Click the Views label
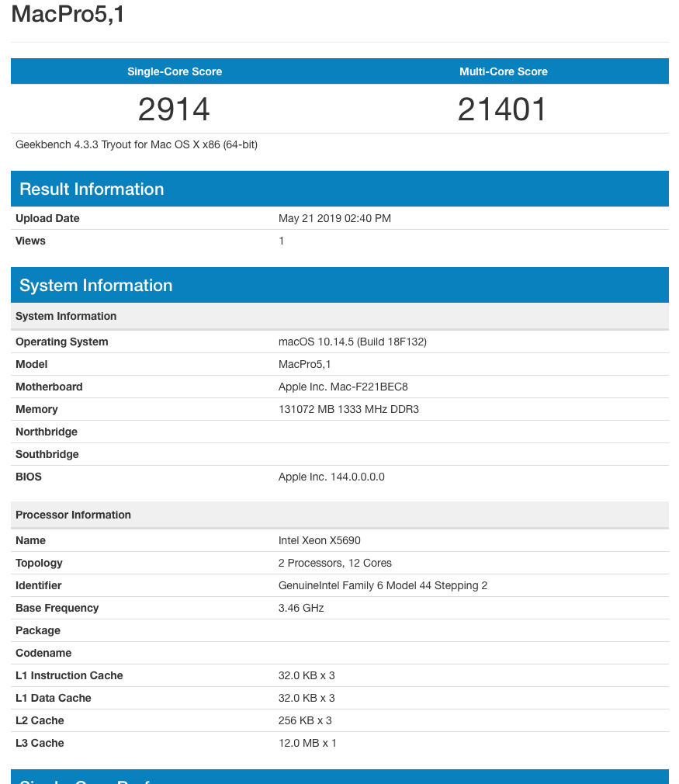The height and width of the screenshot is (784, 679). [x=30, y=241]
